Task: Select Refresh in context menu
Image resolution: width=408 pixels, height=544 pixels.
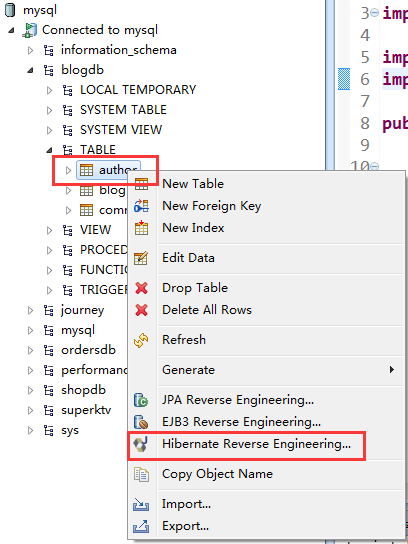Action: click(x=184, y=340)
